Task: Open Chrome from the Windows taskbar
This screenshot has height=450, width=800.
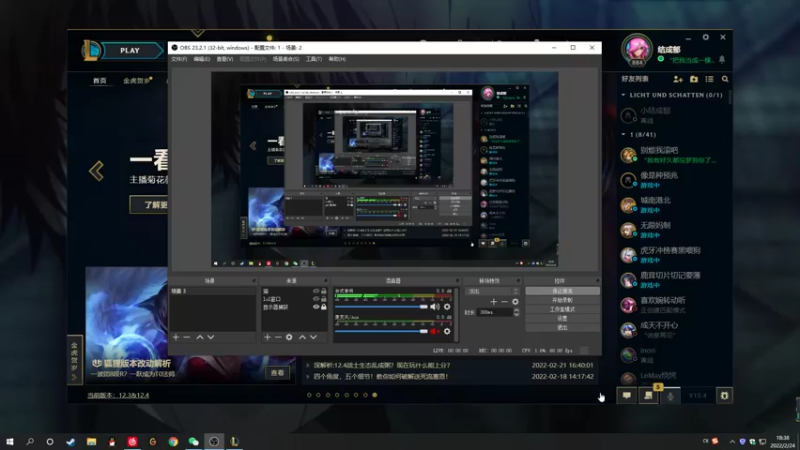Action: coord(173,441)
